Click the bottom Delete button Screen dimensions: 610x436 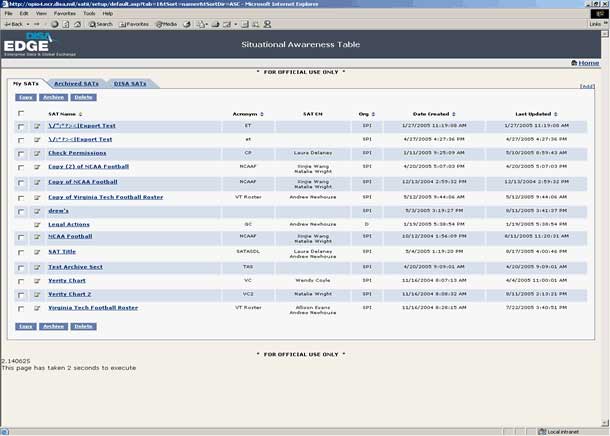click(x=84, y=326)
